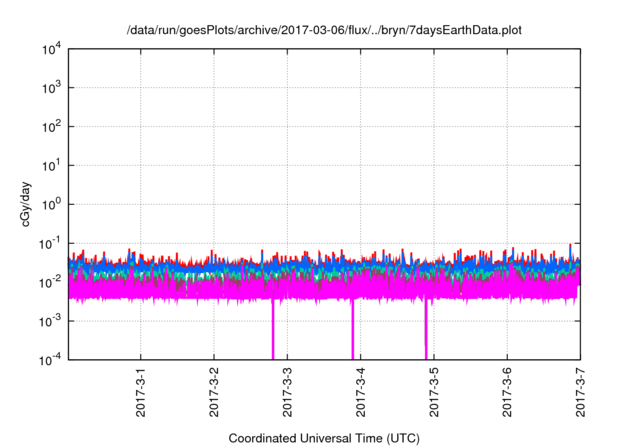The height and width of the screenshot is (448, 640).
Task: Click the 10^3 y-axis tick label
Action: [51, 87]
